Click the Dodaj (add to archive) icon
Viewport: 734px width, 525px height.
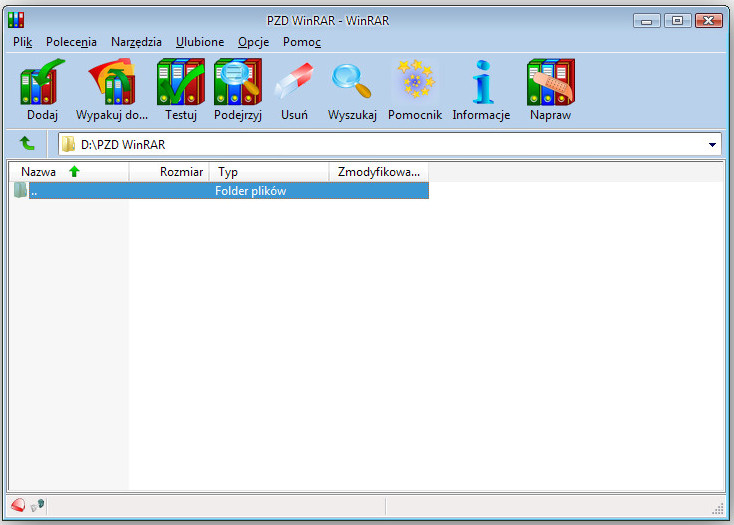coord(42,82)
